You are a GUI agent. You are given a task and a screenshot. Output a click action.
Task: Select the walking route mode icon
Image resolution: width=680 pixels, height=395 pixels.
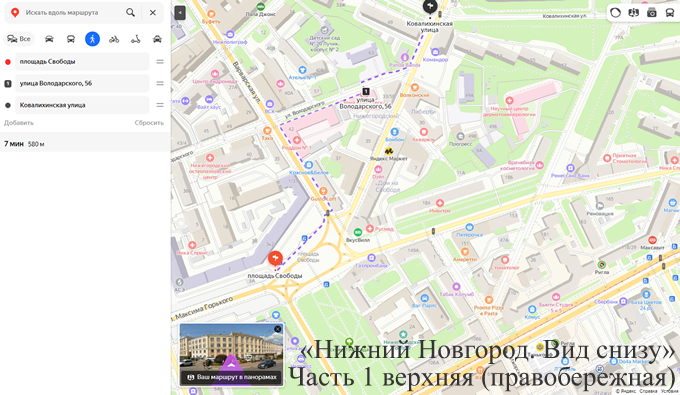92,39
